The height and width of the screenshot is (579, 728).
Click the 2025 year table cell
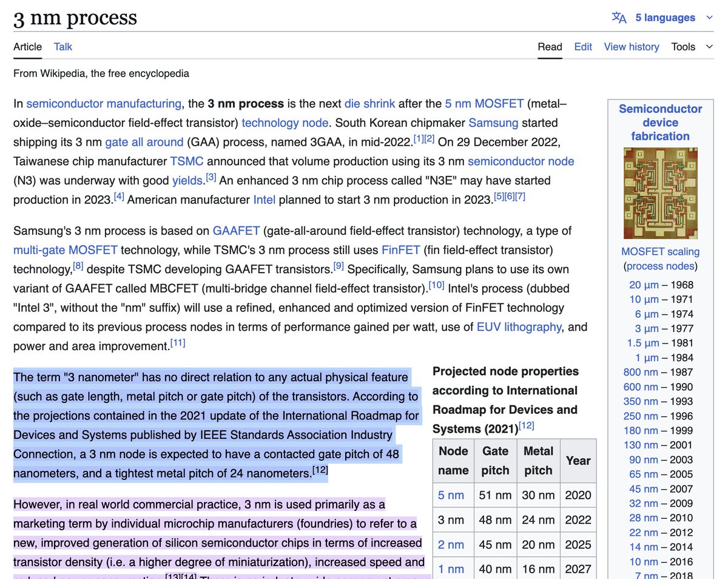(x=578, y=544)
